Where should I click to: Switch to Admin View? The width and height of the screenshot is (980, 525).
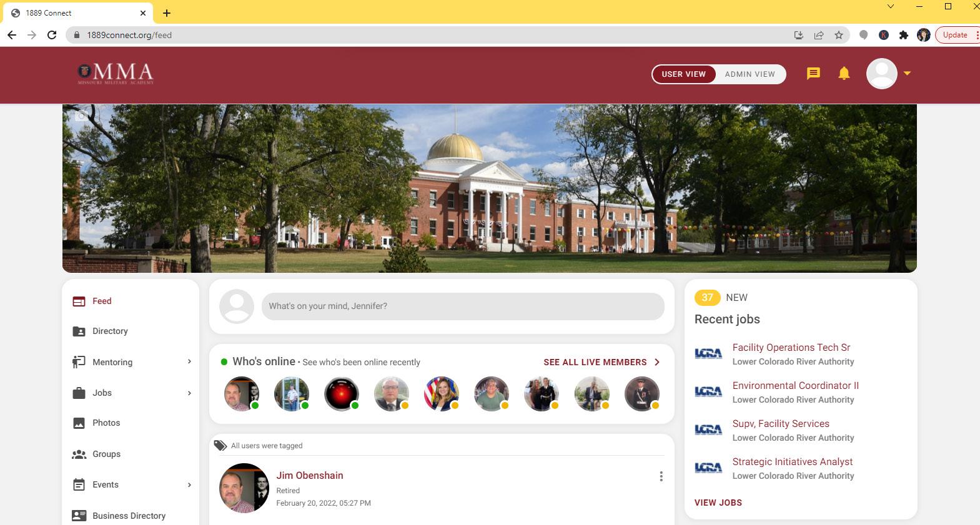click(750, 74)
